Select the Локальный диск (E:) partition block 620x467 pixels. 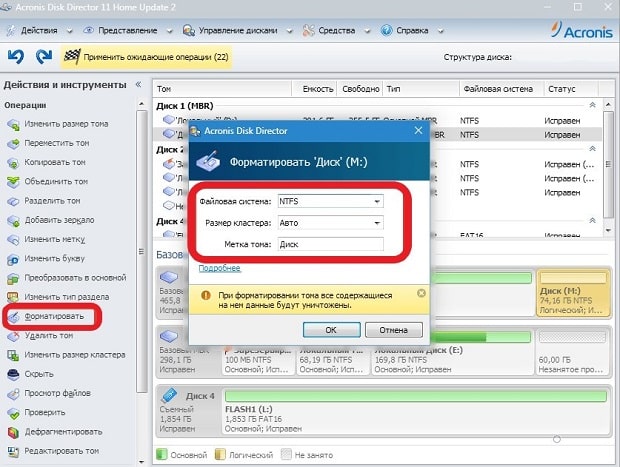[452, 352]
